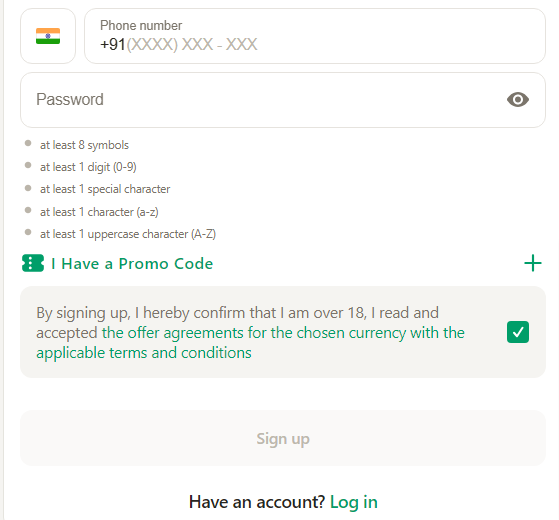Click the Phone number input field
The width and height of the screenshot is (559, 520).
315,36
